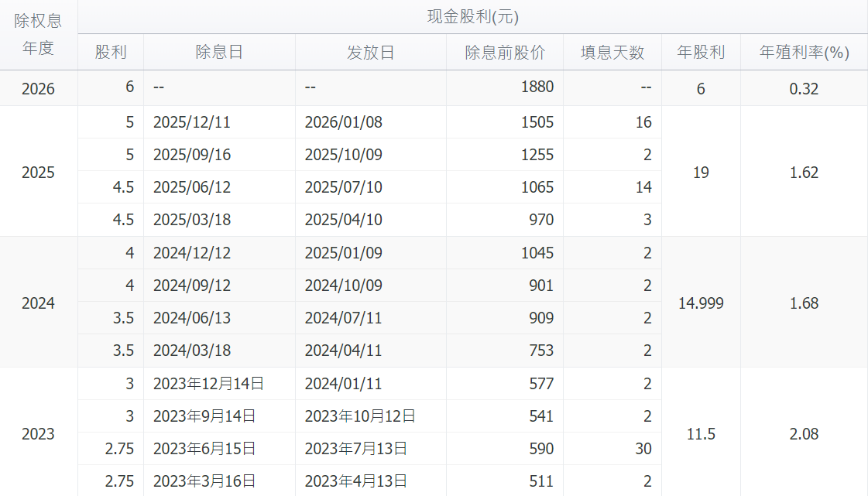This screenshot has height=496, width=868.
Task: Select the 1880 pre-dividend price cell
Action: (537, 87)
